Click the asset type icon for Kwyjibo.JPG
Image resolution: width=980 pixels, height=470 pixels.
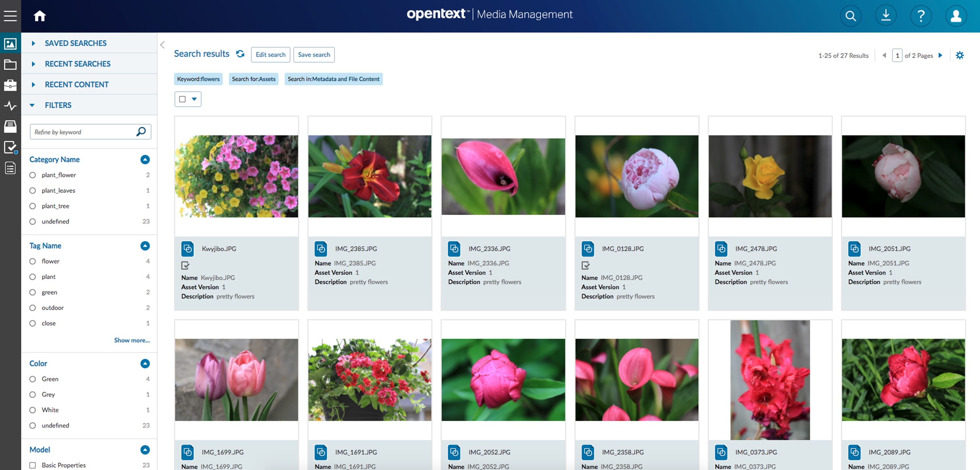188,249
